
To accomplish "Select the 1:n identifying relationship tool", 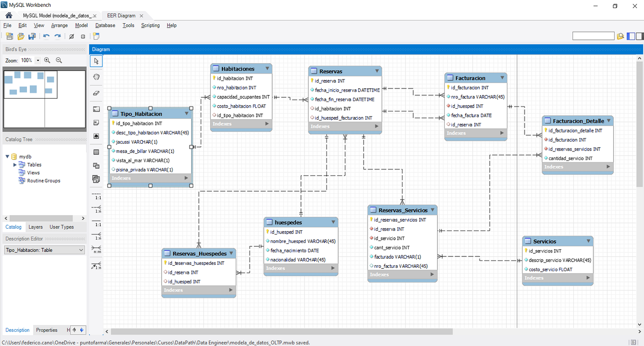I will click(96, 235).
